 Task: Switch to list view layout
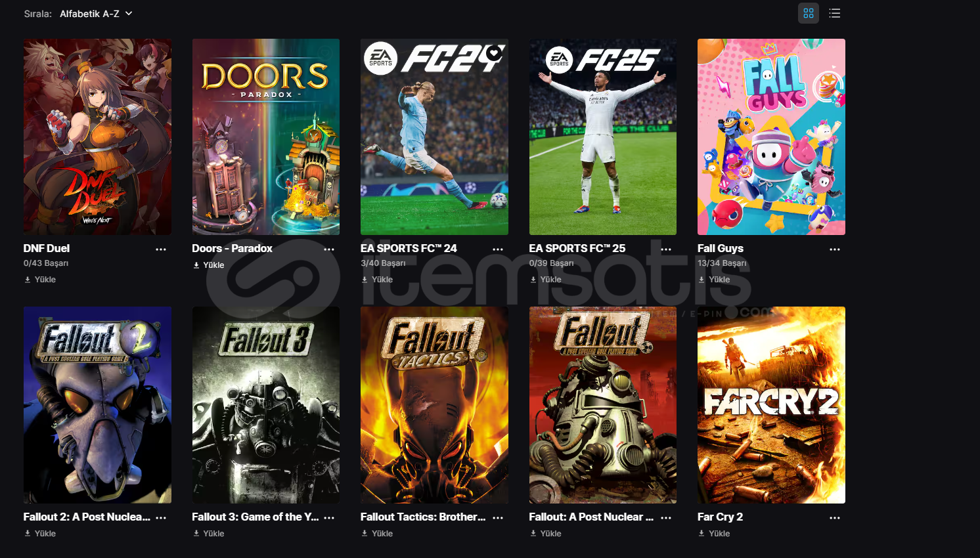point(835,13)
